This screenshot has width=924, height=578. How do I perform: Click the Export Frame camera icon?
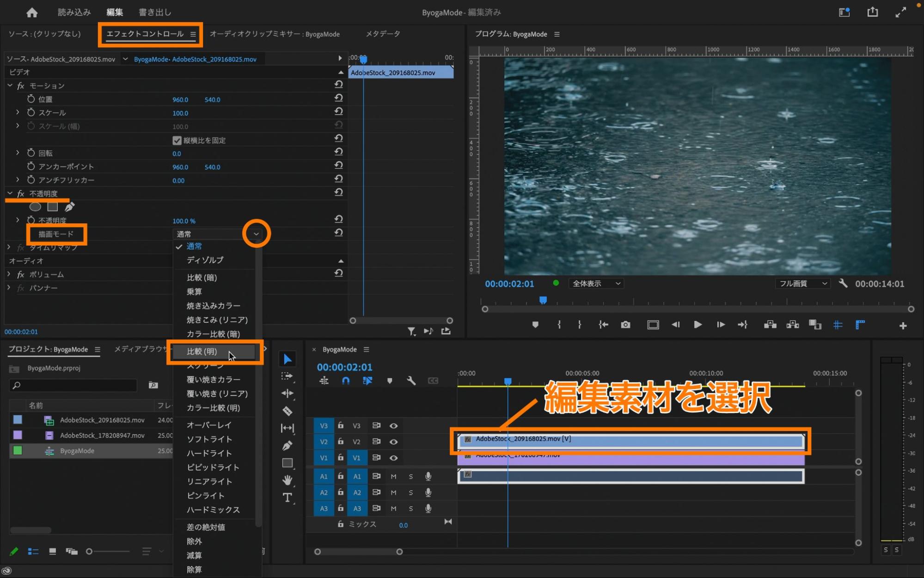(x=625, y=325)
